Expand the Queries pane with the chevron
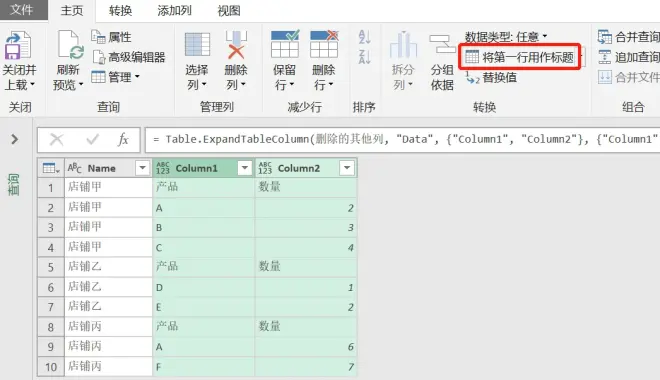 click(x=14, y=139)
